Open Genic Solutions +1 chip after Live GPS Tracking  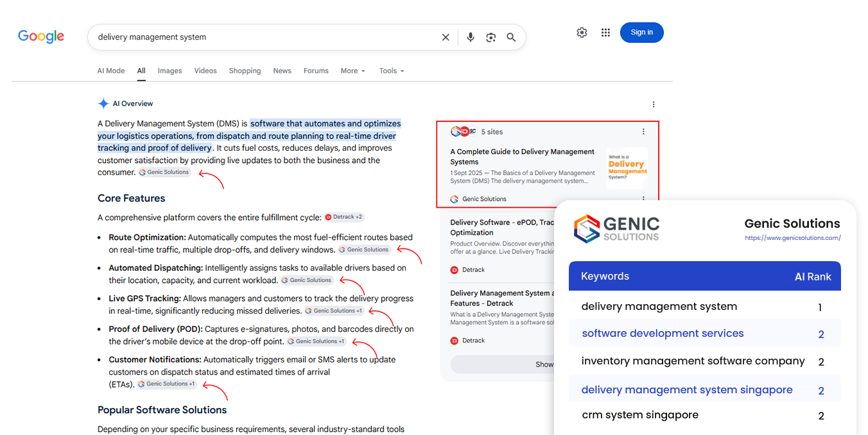coord(334,311)
